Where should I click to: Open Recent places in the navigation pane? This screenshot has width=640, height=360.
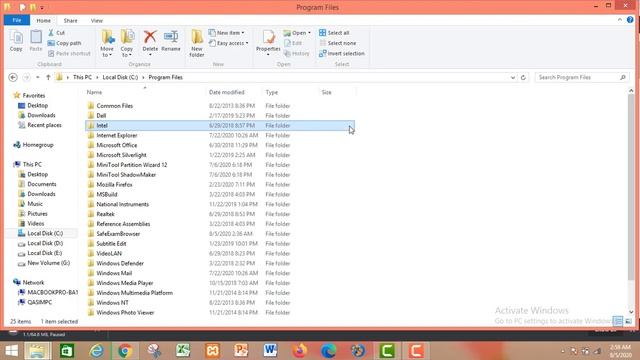(x=44, y=125)
